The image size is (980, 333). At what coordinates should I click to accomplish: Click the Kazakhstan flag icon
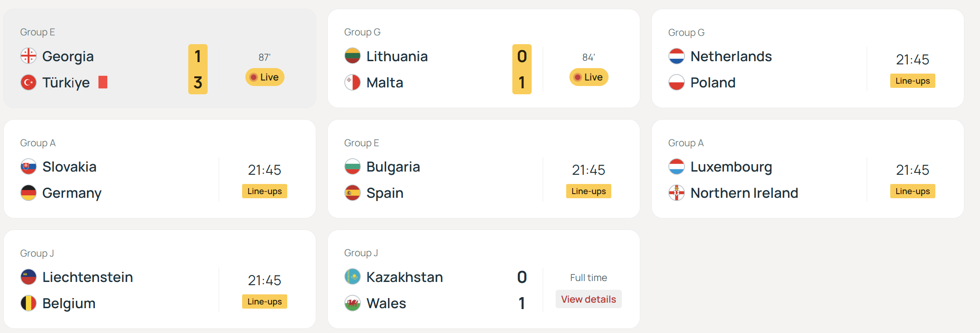353,277
